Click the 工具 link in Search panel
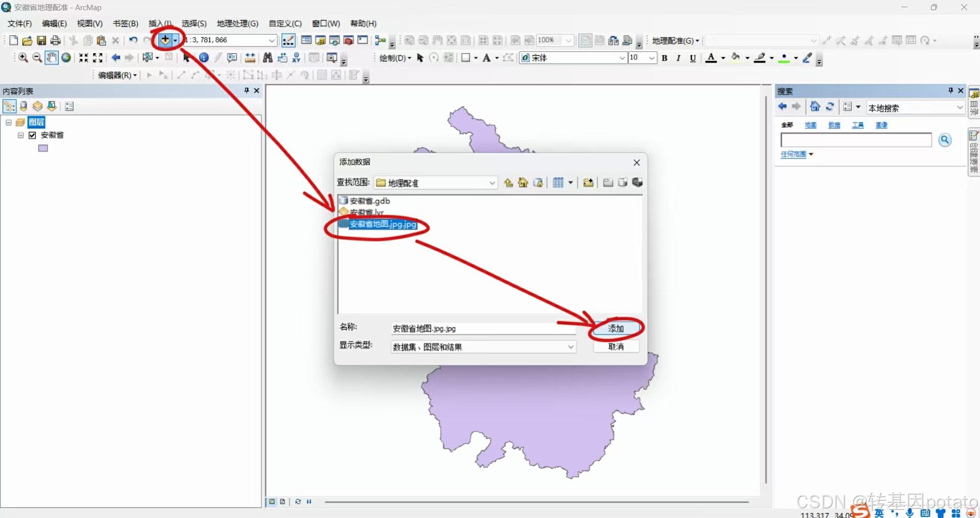The width and height of the screenshot is (980, 518). click(857, 125)
